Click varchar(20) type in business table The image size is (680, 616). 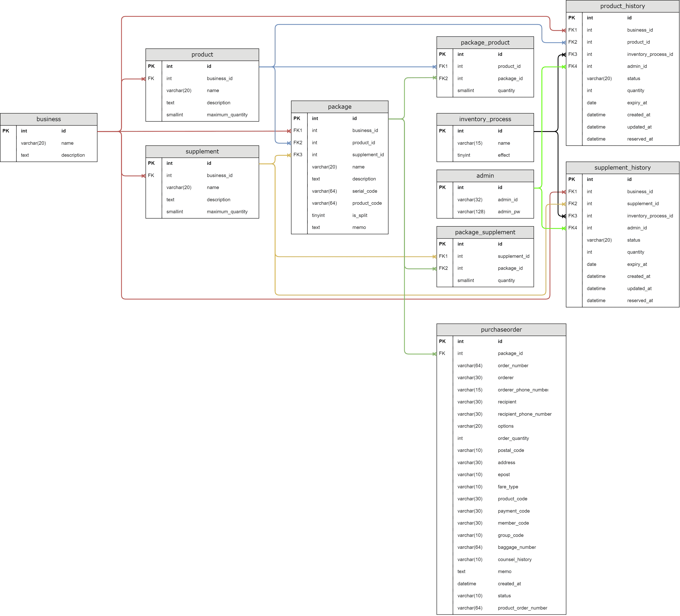click(33, 143)
